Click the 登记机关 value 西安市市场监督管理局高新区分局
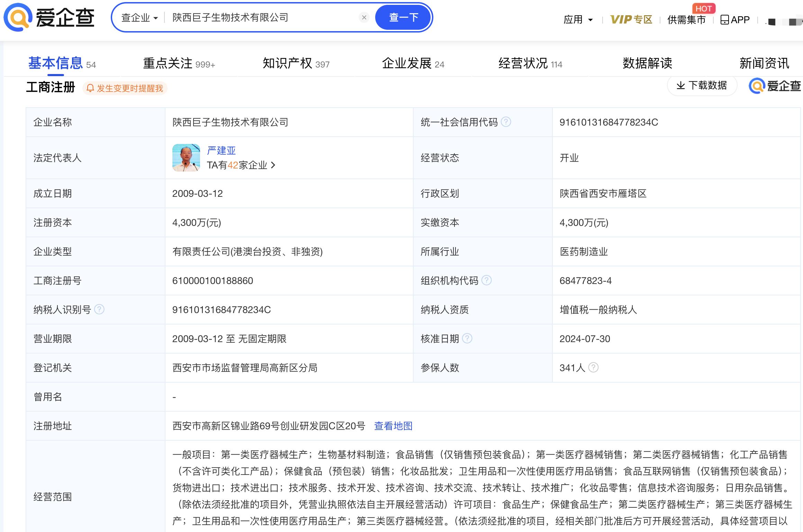 tap(245, 368)
